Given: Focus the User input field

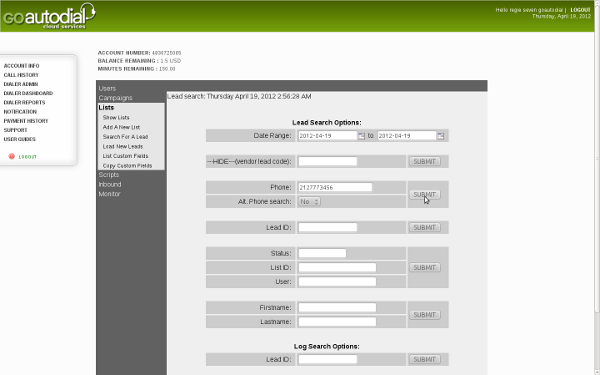Looking at the screenshot, I should click(337, 282).
